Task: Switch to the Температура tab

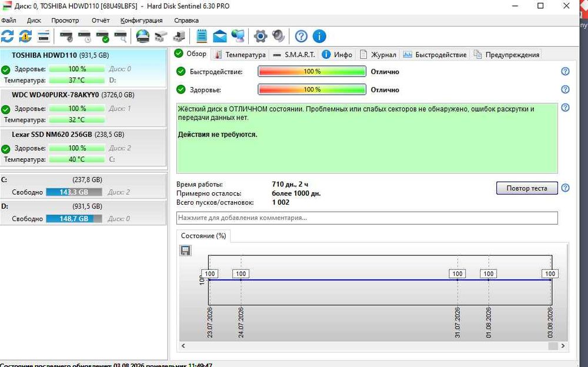Action: [240, 55]
